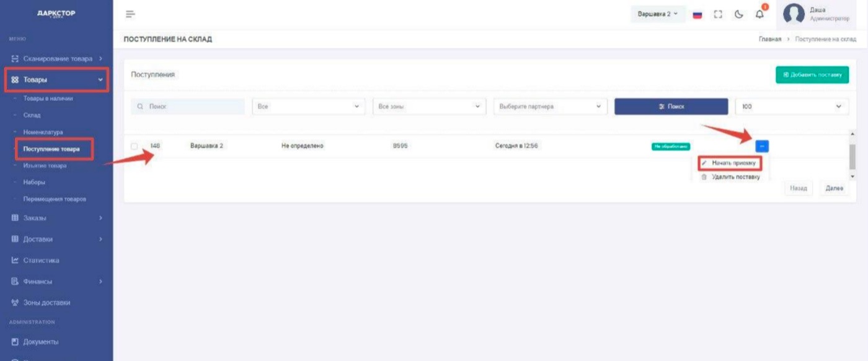Viewport: 868px width, 361px height.
Task: Open the blue actions menu on delivery row 148
Action: click(763, 144)
